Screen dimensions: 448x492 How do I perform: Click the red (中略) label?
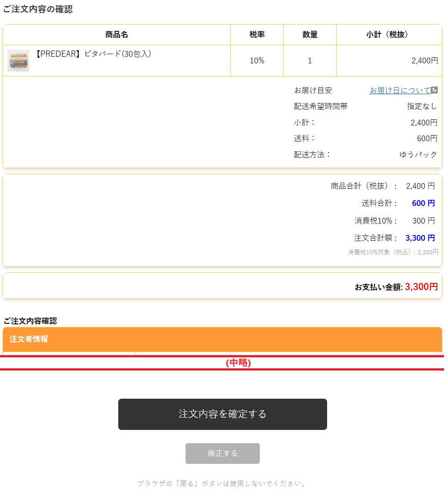pyautogui.click(x=238, y=363)
